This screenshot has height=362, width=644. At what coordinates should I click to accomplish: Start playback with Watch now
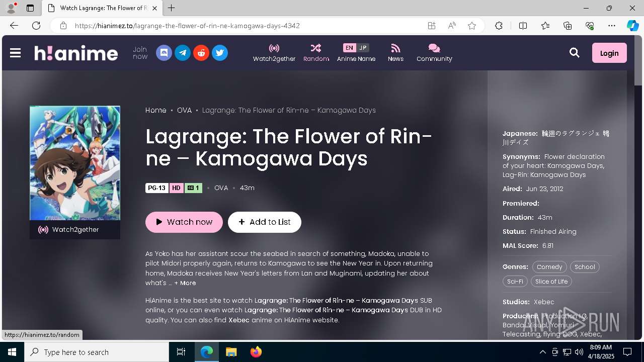click(184, 222)
